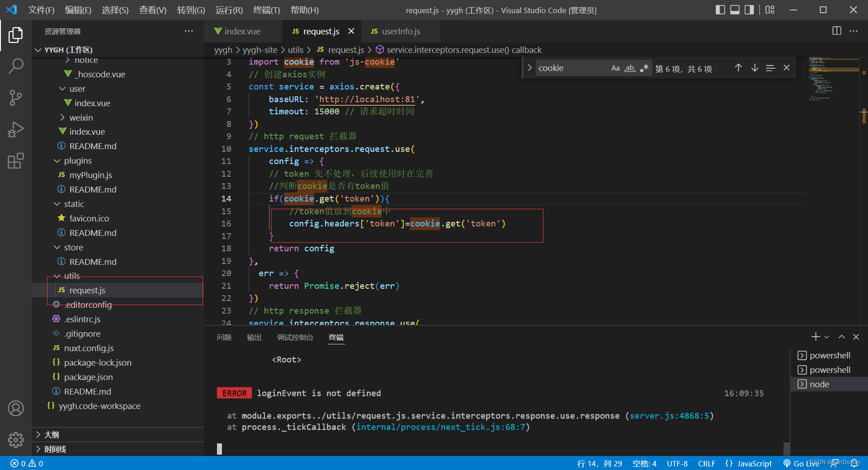Click the Explorer more actions ellipsis

click(x=189, y=31)
